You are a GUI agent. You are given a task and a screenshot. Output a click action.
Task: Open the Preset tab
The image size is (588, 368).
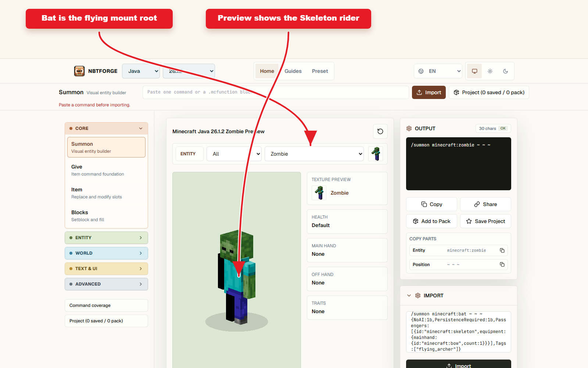(x=320, y=71)
